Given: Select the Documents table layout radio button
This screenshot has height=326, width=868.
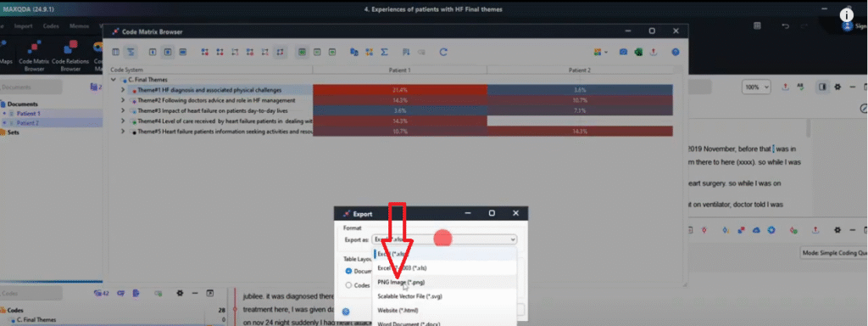Looking at the screenshot, I should tap(348, 271).
